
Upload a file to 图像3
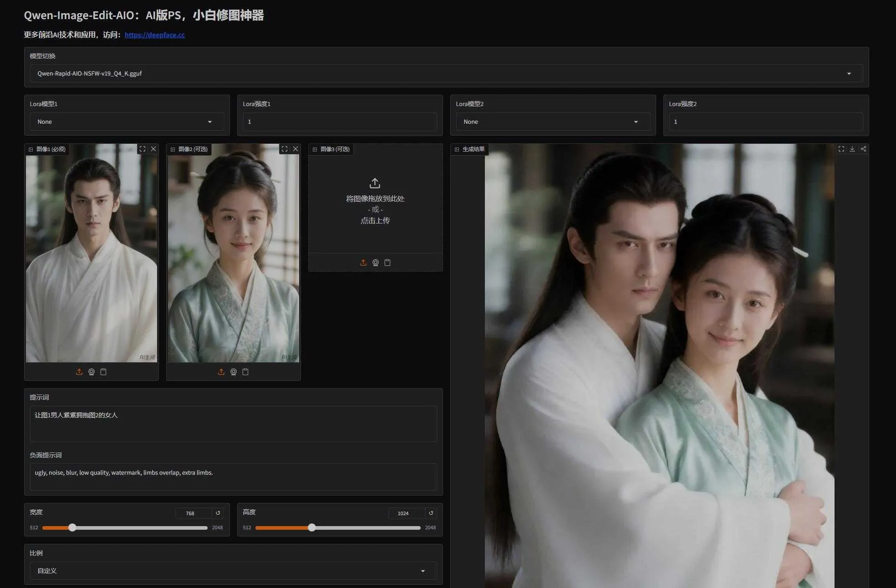pos(363,262)
